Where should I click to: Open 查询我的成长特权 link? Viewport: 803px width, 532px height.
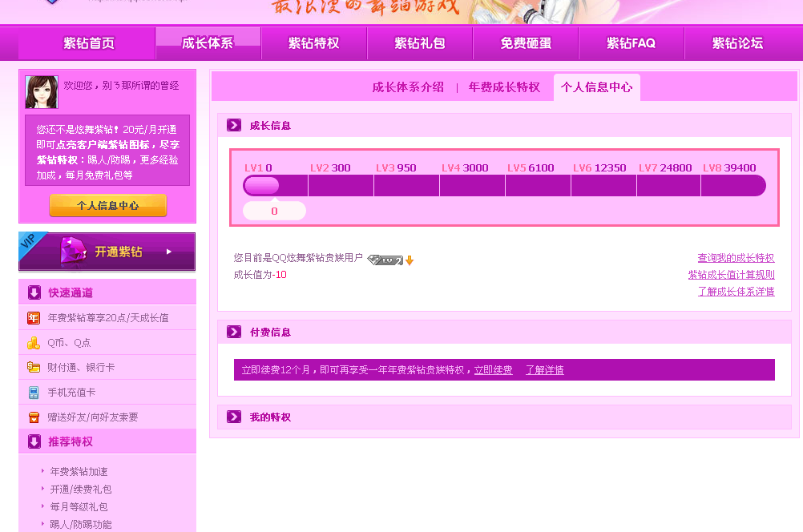[x=736, y=258]
